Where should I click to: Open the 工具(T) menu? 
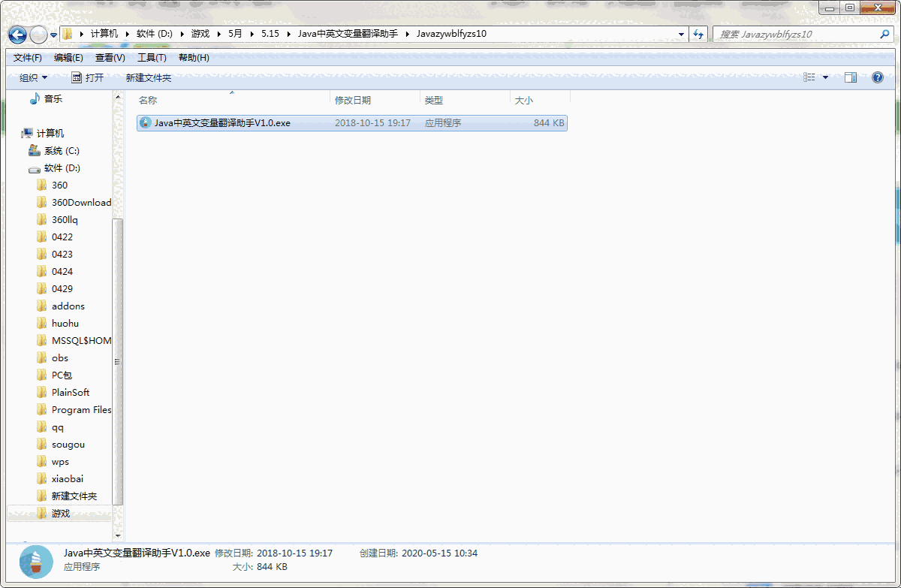point(152,57)
